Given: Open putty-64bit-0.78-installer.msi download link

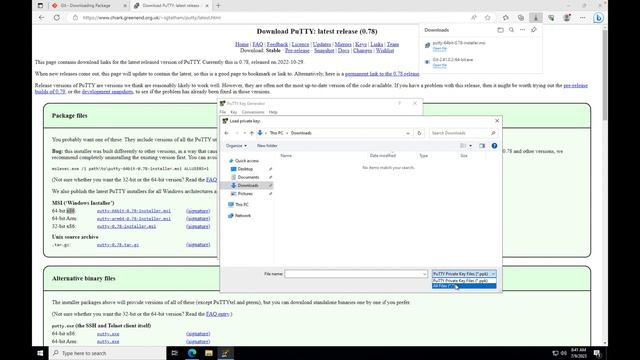Looking at the screenshot, I should coord(134,211).
